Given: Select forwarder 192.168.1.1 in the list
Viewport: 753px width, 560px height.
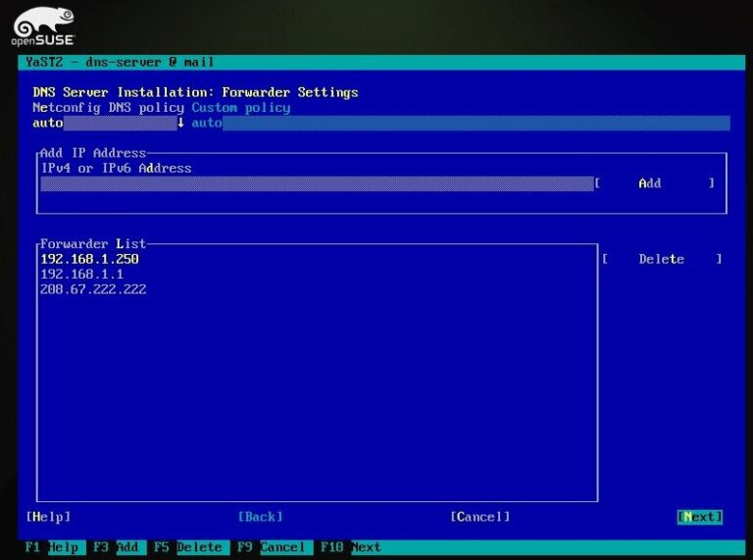Looking at the screenshot, I should [x=81, y=275].
